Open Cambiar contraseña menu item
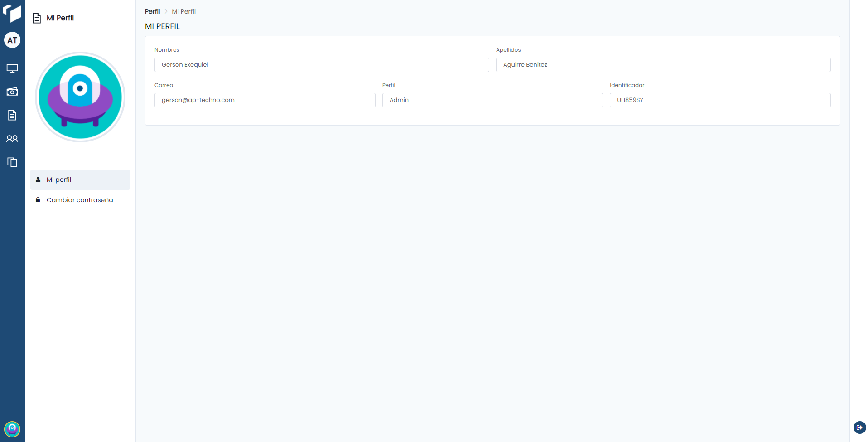 (x=80, y=200)
